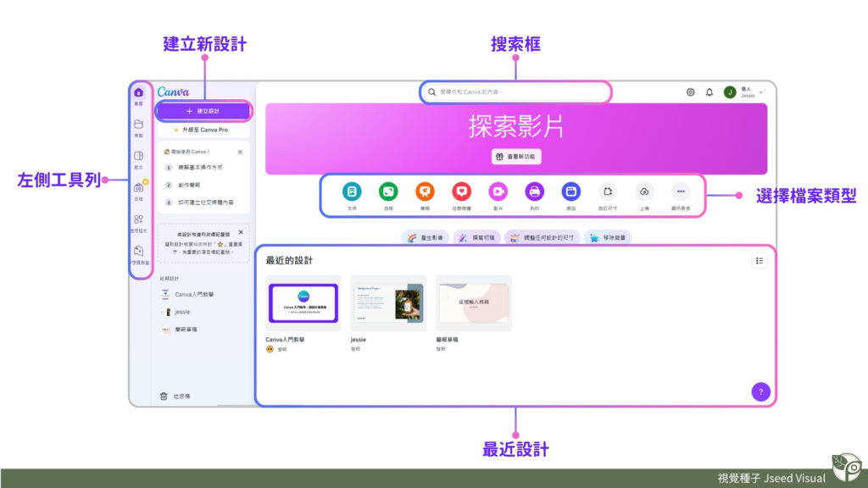The width and height of the screenshot is (868, 488).
Task: Choose the 自訂尺寸 custom size icon
Action: [x=607, y=191]
